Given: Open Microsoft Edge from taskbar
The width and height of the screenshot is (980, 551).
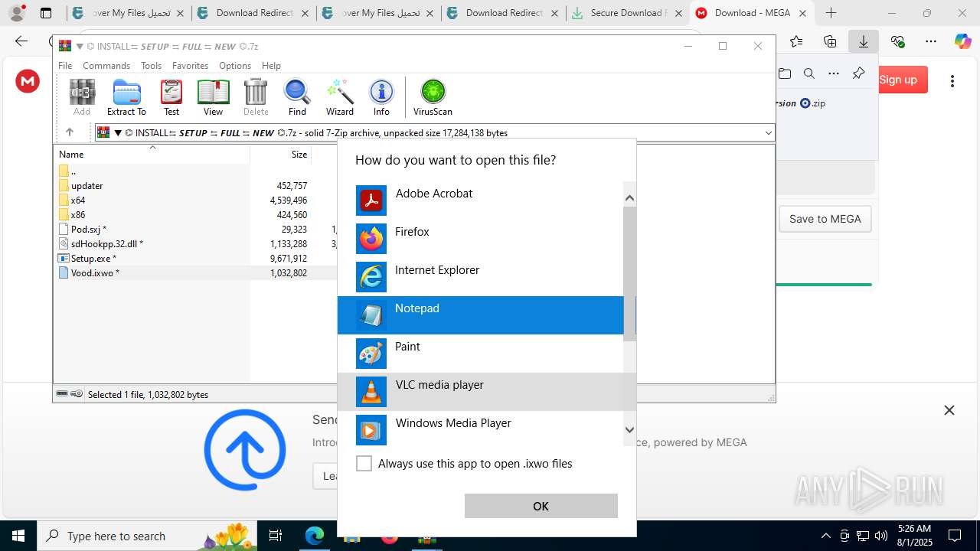Looking at the screenshot, I should (x=315, y=536).
